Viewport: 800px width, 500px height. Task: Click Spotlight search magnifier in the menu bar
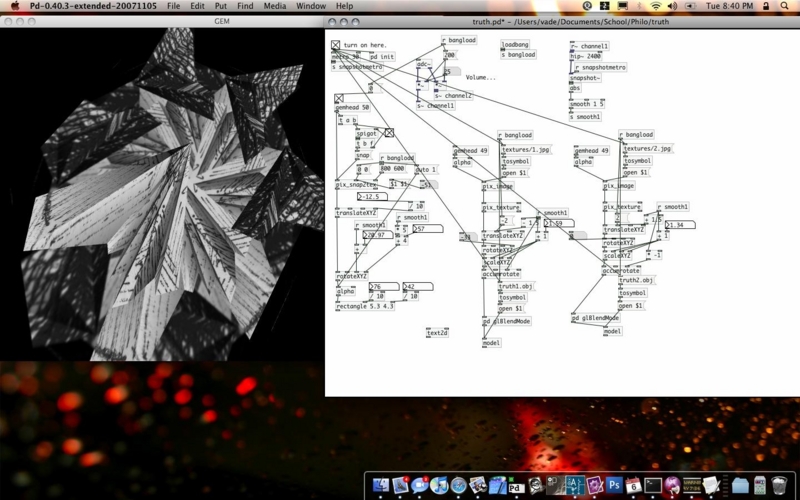click(784, 6)
